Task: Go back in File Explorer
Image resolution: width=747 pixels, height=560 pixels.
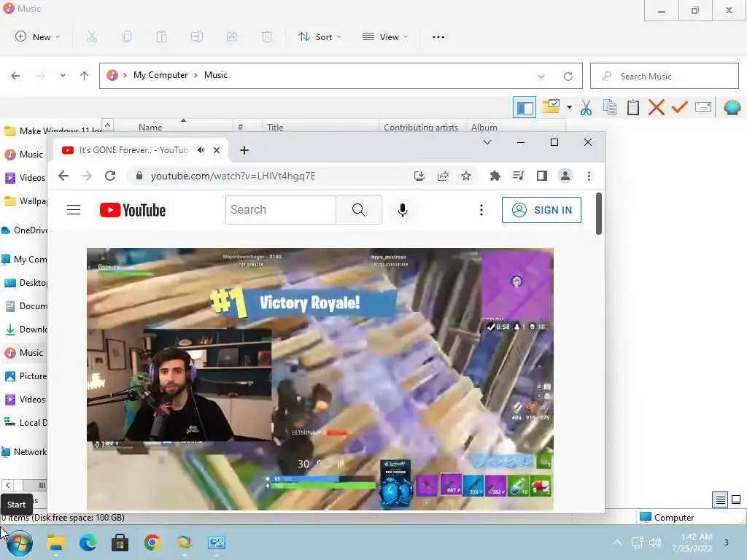Action: 15,76
